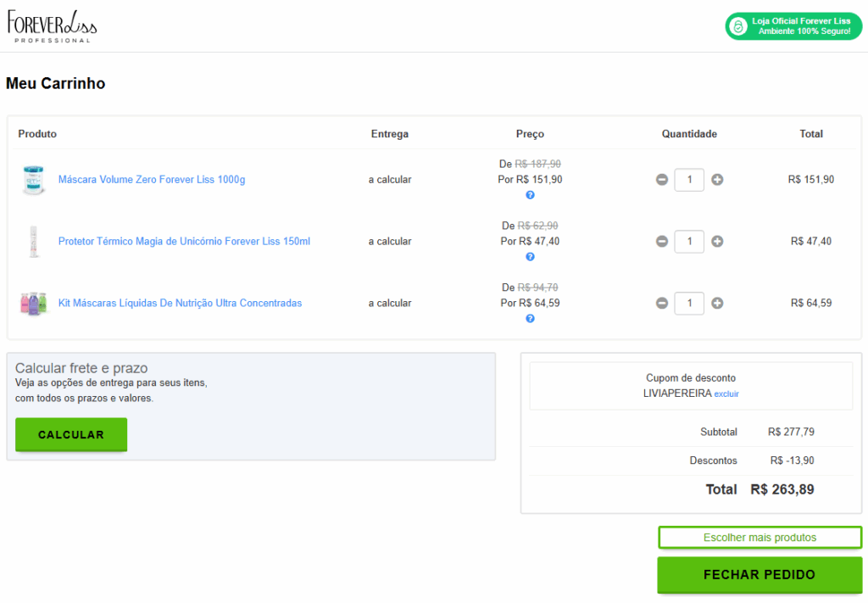Image resolution: width=868 pixels, height=603 pixels.
Task: Click the Máscara Volume Zero product thumbnail
Action: [x=34, y=180]
